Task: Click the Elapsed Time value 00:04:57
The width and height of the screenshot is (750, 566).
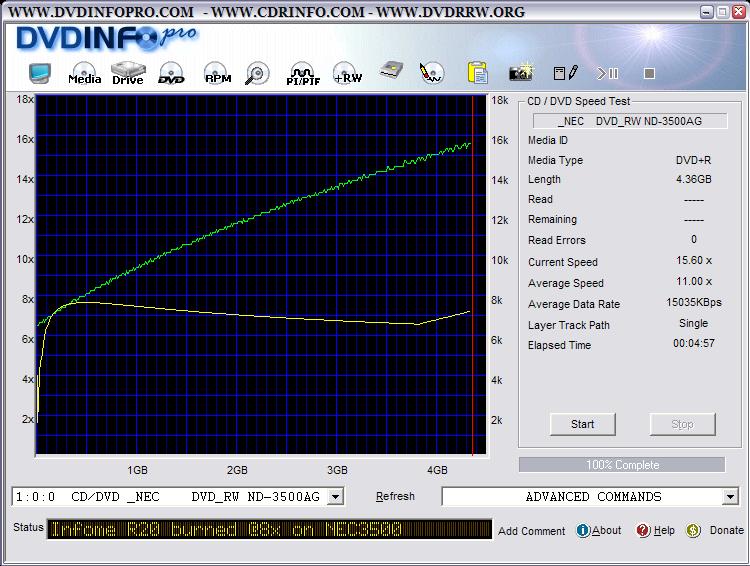Action: pos(694,343)
